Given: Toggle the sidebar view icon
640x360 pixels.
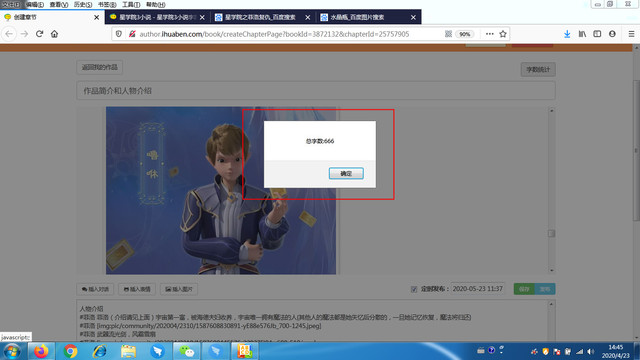Looking at the screenshot, I should click(597, 34).
